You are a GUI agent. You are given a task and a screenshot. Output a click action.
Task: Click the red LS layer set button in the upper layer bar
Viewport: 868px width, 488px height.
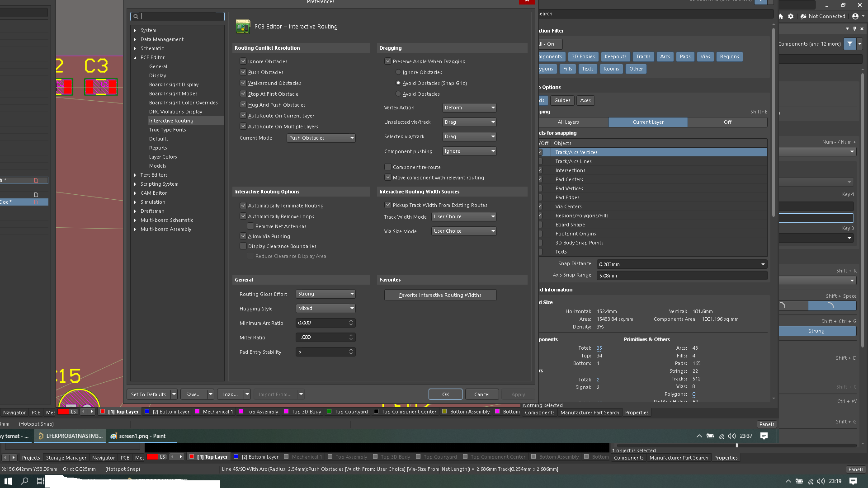pyautogui.click(x=68, y=412)
